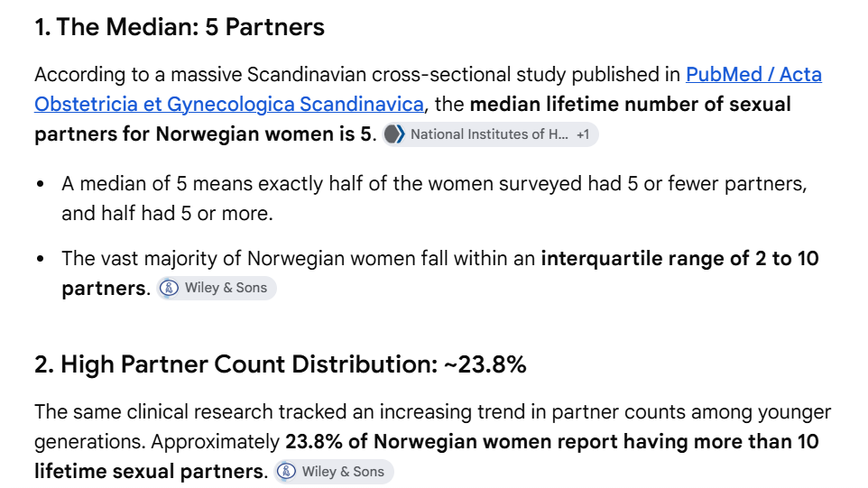Image resolution: width=868 pixels, height=488 pixels.
Task: Click the bullet marker before The vast majority
Action: coord(40,259)
